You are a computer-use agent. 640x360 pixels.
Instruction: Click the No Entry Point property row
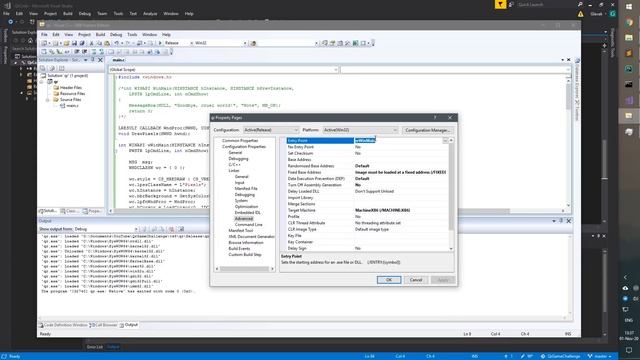pyautogui.click(x=367, y=147)
